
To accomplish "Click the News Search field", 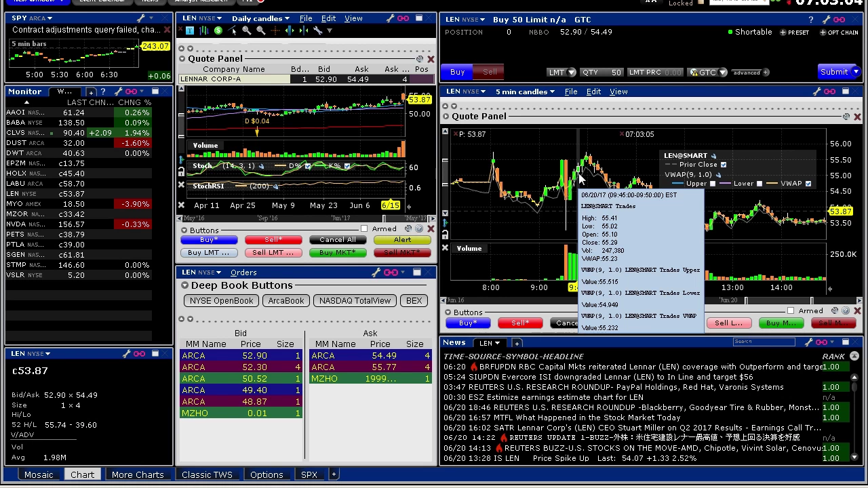I will (763, 342).
